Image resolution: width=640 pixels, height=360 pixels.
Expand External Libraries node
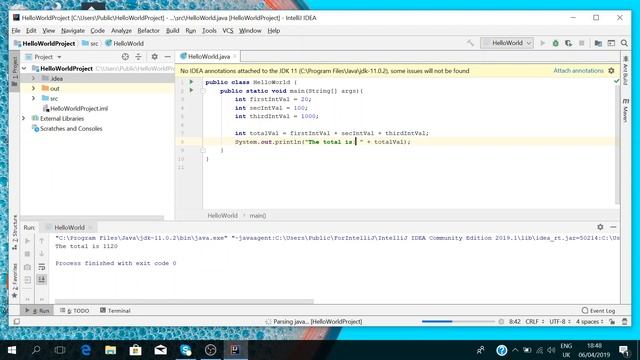[24, 118]
